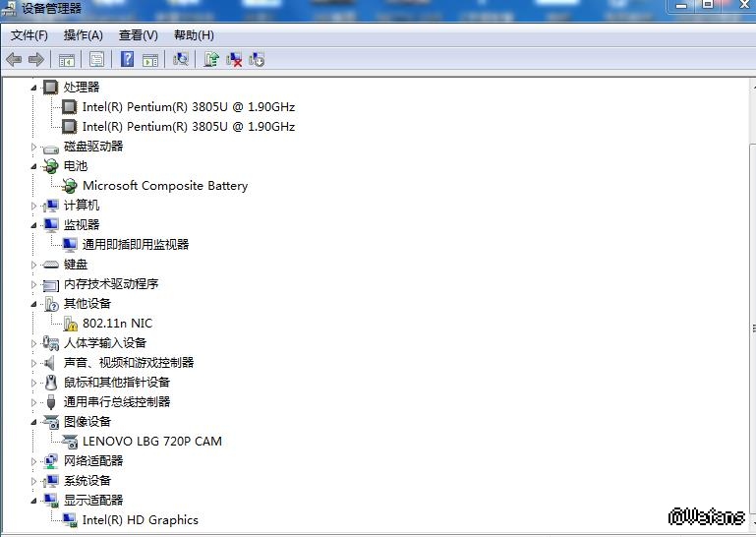Viewport: 756px width, 537px height.
Task: Collapse the 处理器 tree node
Action: click(x=33, y=88)
